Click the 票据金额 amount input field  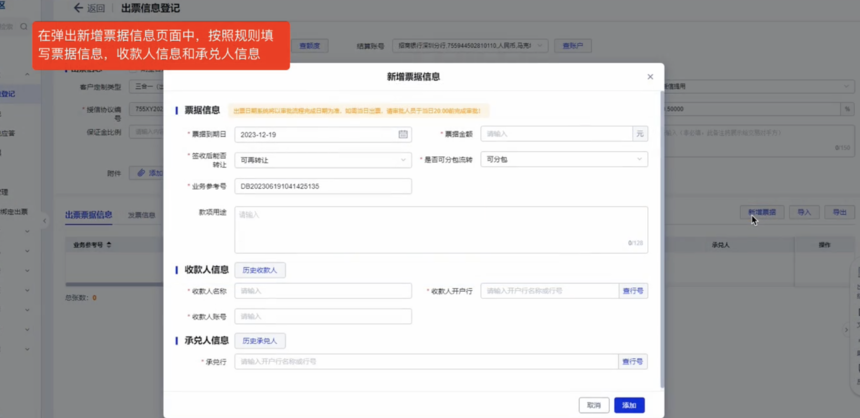[x=557, y=134]
